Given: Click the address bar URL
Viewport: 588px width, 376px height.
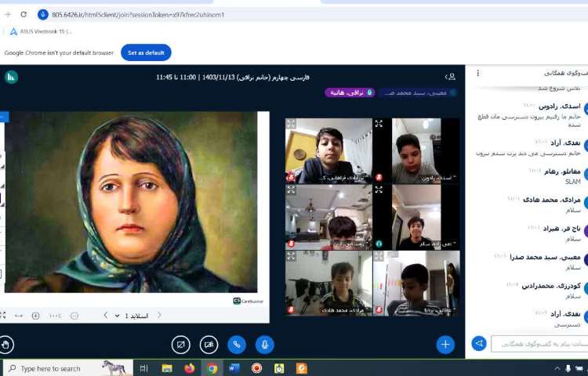Looking at the screenshot, I should pyautogui.click(x=138, y=15).
